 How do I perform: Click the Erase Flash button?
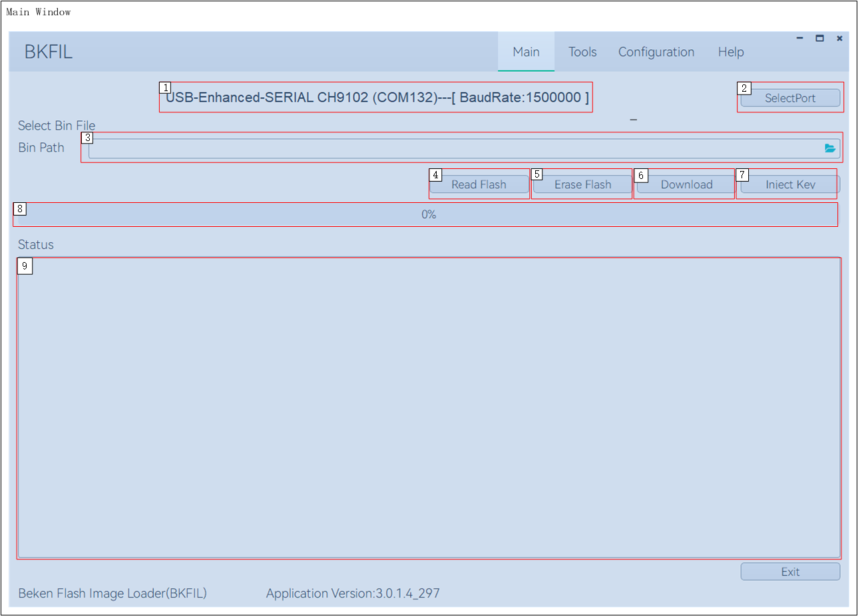pos(582,185)
